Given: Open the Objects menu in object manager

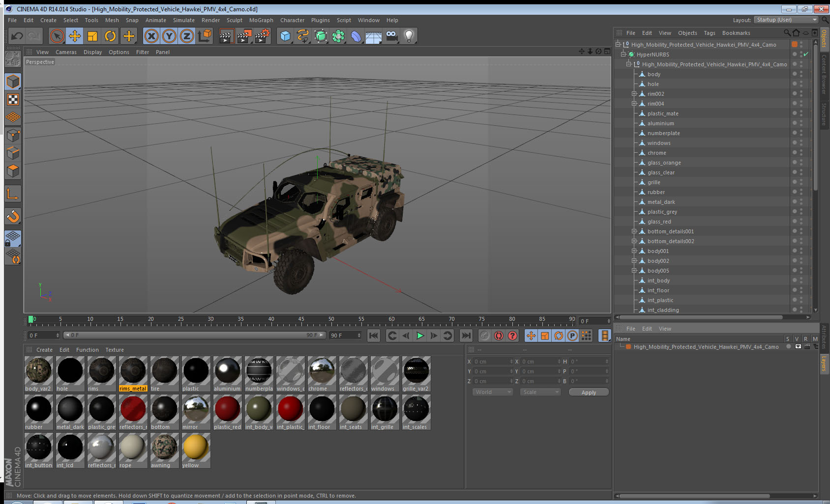Looking at the screenshot, I should (687, 33).
